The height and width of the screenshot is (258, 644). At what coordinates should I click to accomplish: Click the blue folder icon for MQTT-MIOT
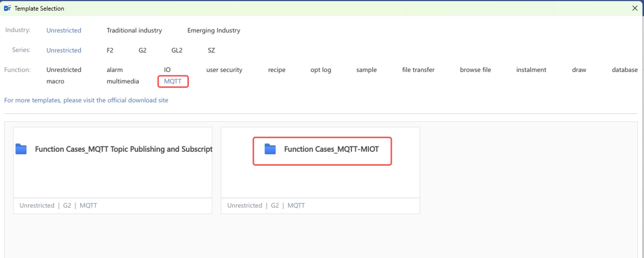[270, 149]
